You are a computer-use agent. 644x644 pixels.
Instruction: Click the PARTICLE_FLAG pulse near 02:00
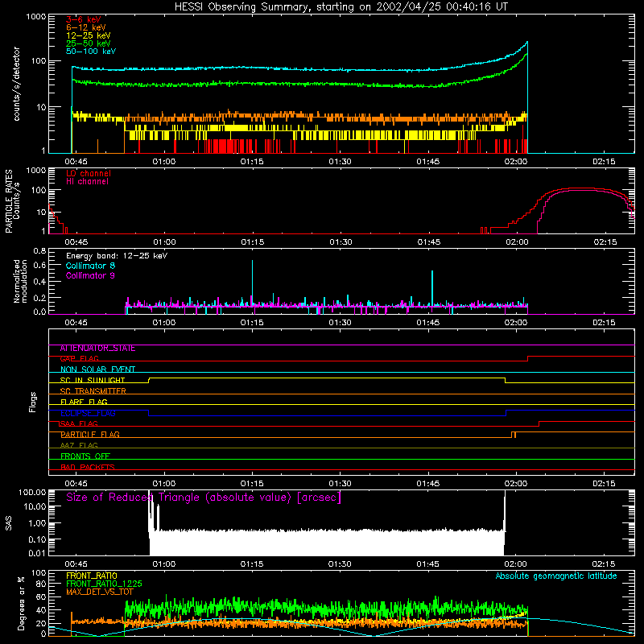pos(514,435)
